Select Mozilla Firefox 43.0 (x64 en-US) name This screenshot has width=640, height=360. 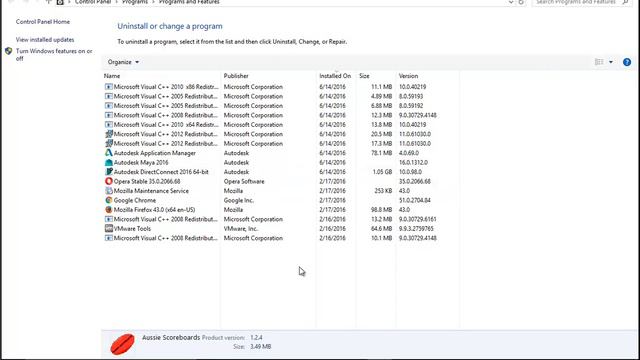pos(154,210)
